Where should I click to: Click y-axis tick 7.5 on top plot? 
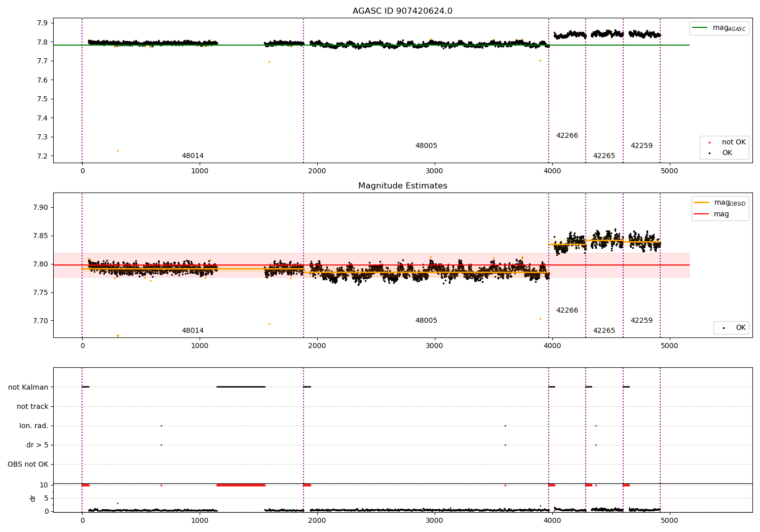pos(42,99)
